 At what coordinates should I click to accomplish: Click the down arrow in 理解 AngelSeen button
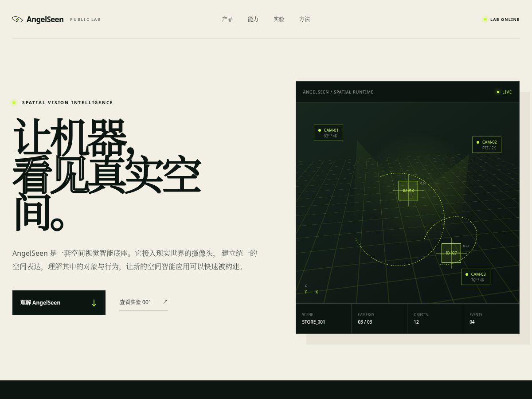click(94, 303)
